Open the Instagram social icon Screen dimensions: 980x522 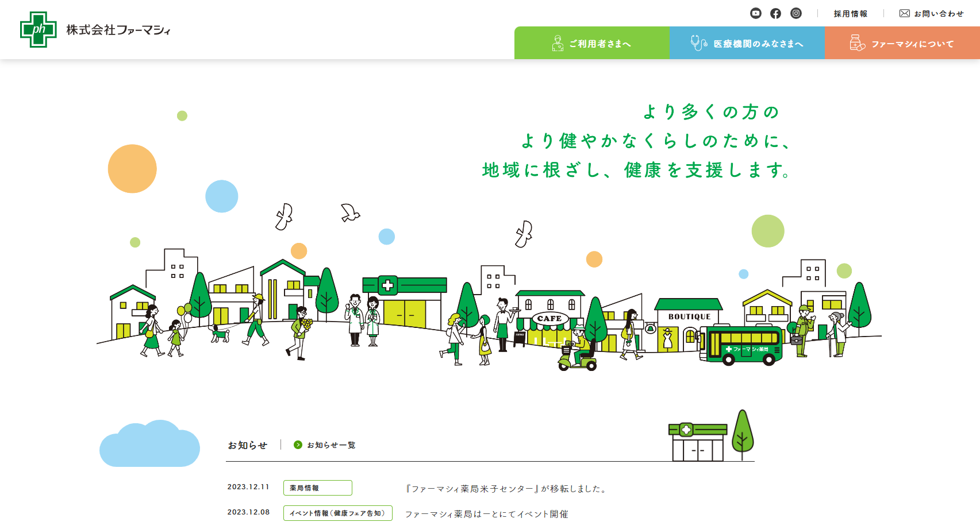coord(795,13)
